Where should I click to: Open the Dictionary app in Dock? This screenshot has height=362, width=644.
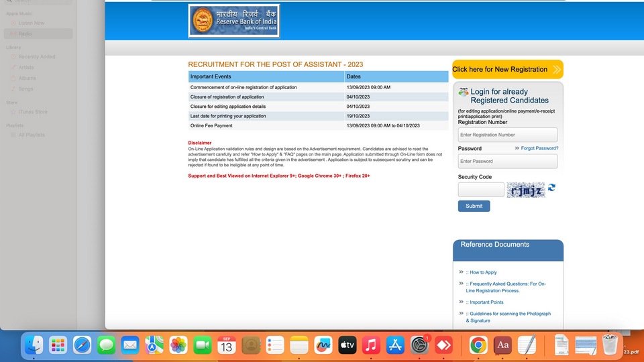[502, 345]
